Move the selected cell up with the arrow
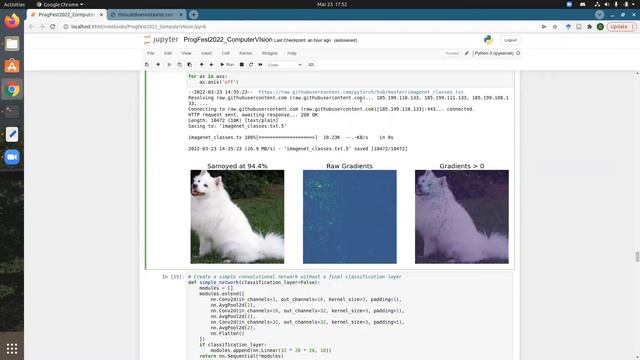The image size is (640, 360). pos(201,64)
